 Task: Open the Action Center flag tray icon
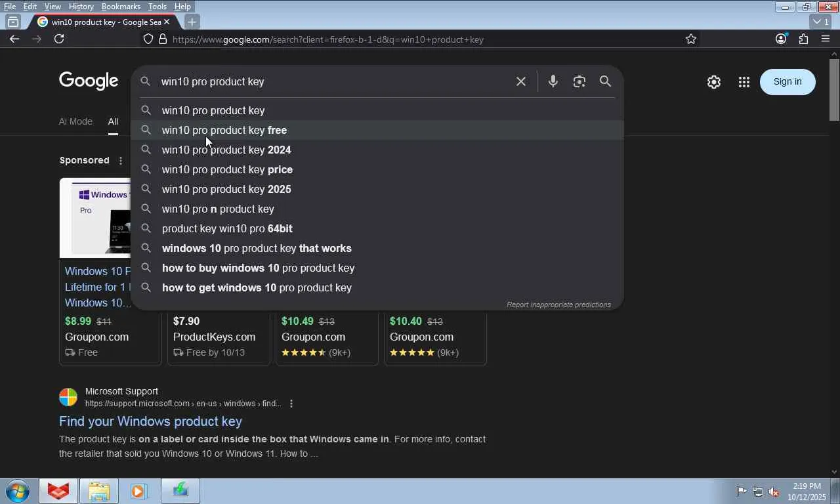(x=742, y=491)
